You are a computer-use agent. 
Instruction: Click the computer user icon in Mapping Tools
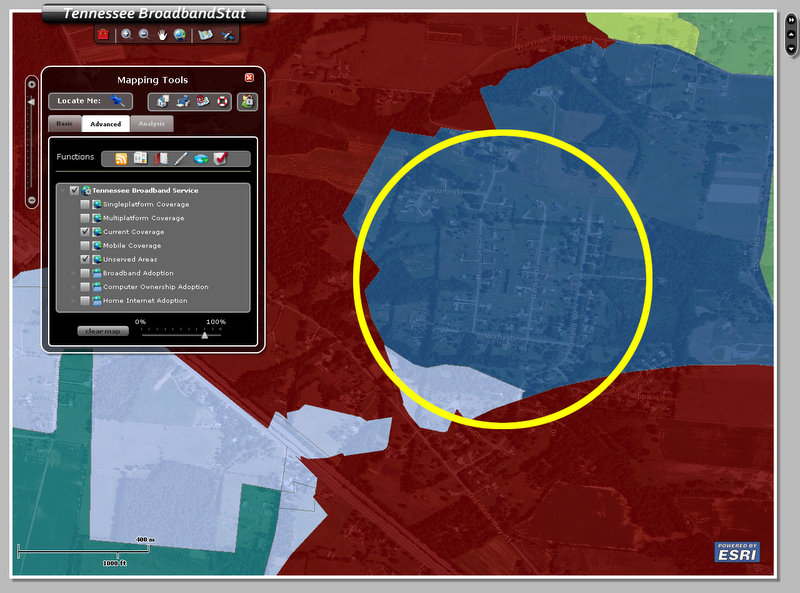[183, 101]
